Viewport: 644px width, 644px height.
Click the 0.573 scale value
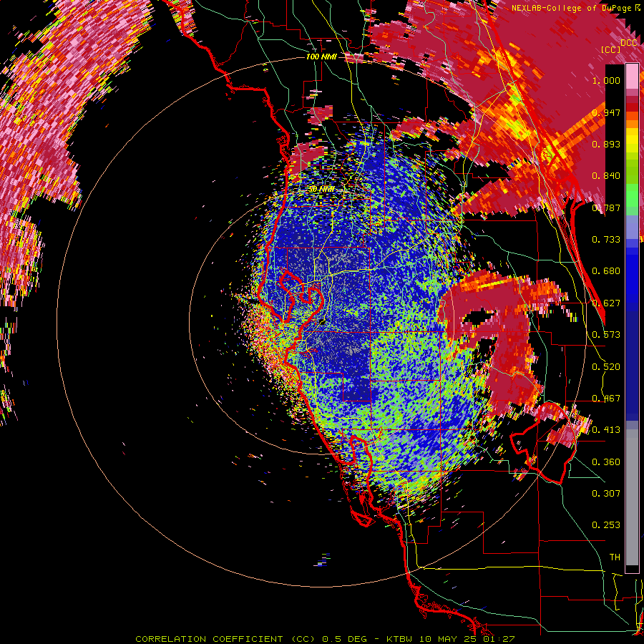click(606, 335)
